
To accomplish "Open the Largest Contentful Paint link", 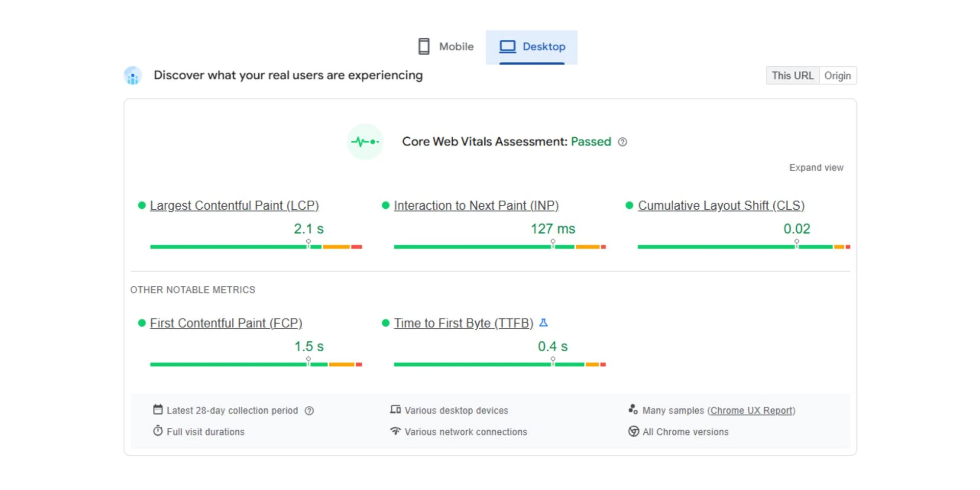I will [x=234, y=205].
